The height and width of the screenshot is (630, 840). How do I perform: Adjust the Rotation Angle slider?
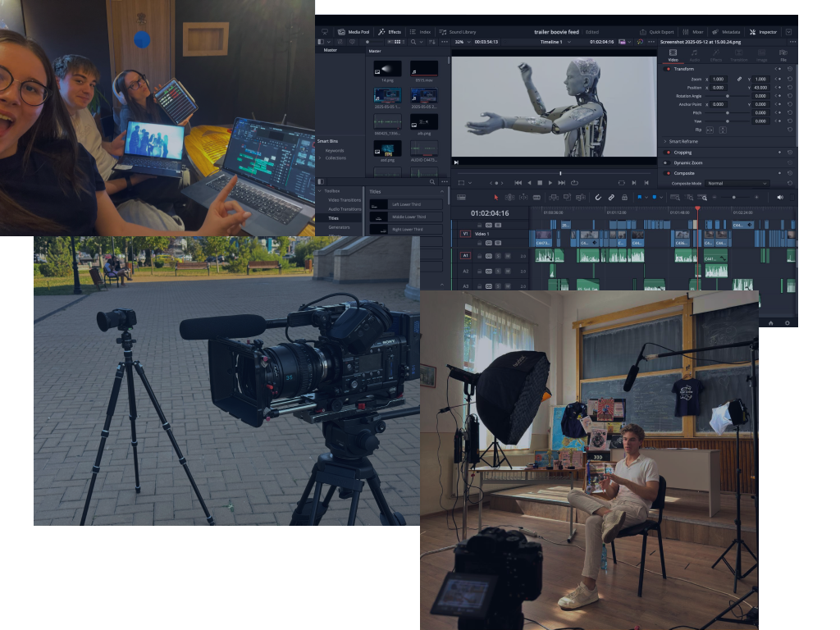(727, 96)
